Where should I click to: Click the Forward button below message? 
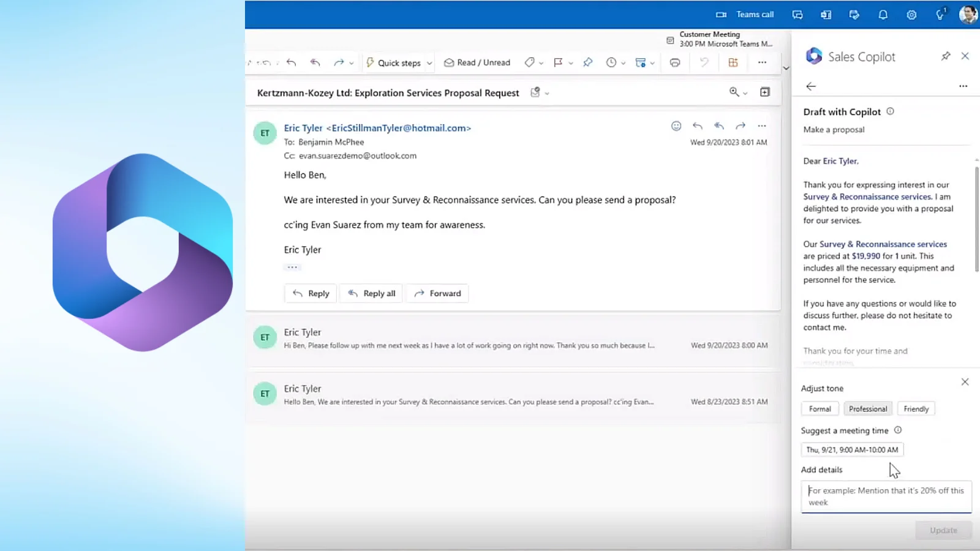point(437,293)
